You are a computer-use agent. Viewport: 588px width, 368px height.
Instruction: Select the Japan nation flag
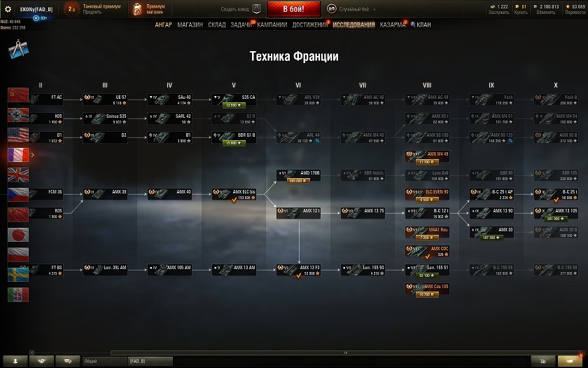(18, 235)
